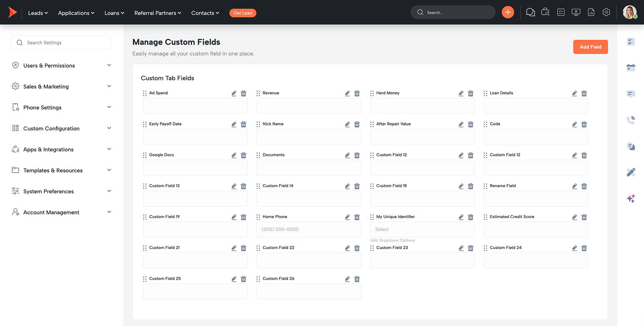Click the Get Lead button
644x326 pixels.
[x=243, y=13]
